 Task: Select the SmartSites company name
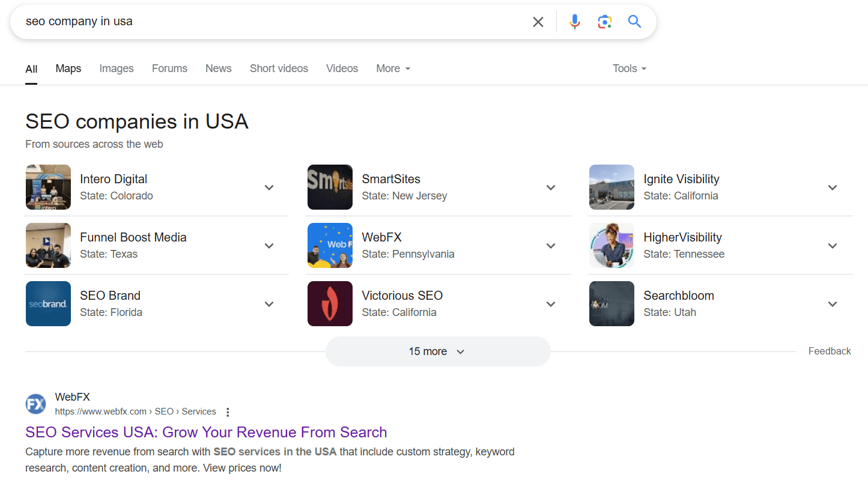tap(391, 179)
